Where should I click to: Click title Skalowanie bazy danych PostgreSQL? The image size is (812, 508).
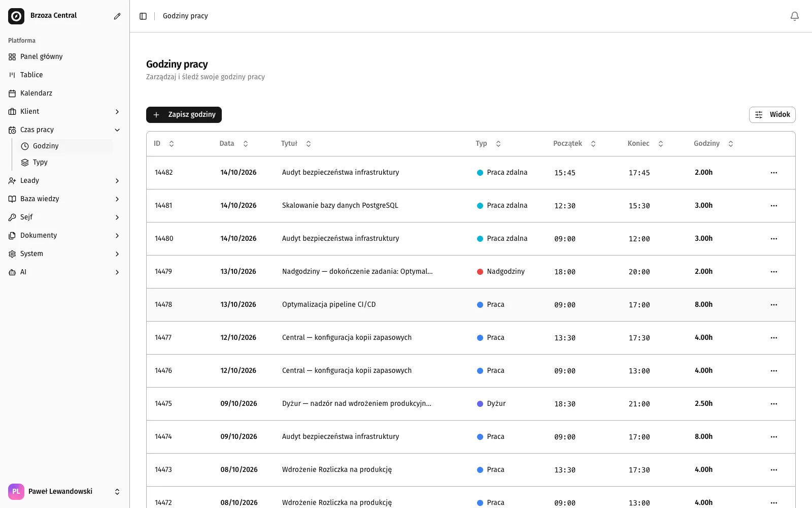340,206
